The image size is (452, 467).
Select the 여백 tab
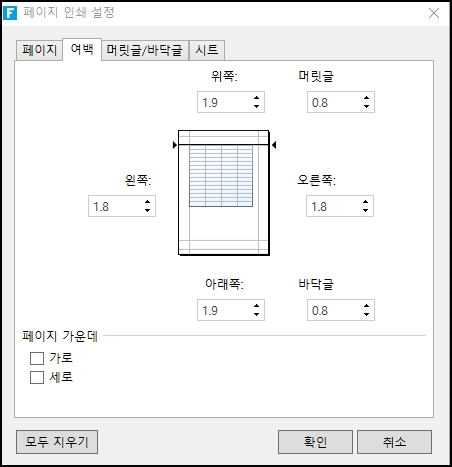82,49
